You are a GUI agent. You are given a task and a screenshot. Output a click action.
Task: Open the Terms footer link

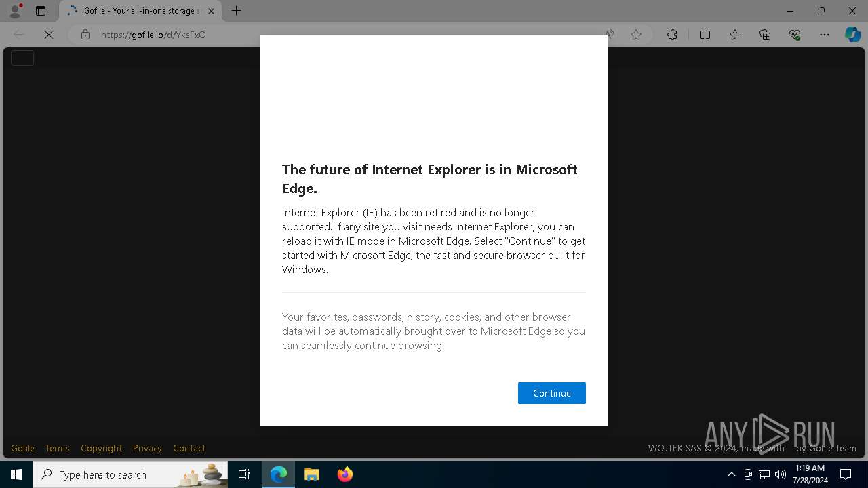pos(57,448)
